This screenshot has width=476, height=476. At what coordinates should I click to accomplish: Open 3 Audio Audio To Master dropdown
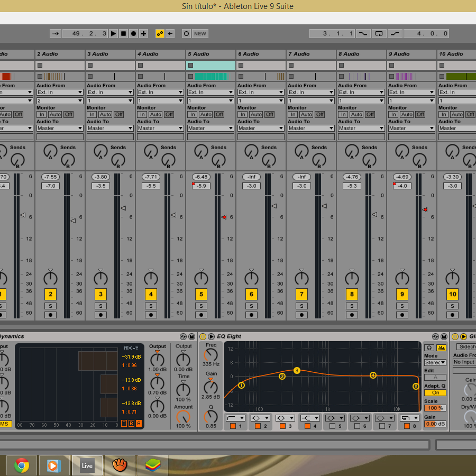point(110,128)
